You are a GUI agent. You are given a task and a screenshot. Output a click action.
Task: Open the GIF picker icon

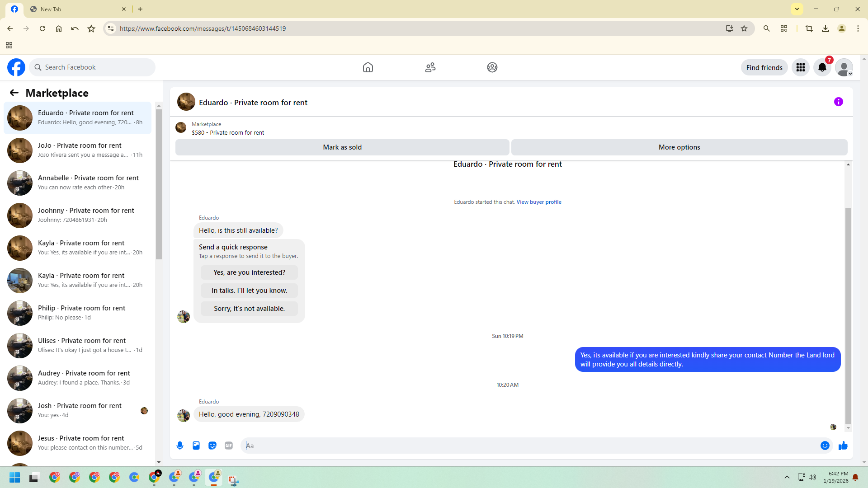[229, 446]
